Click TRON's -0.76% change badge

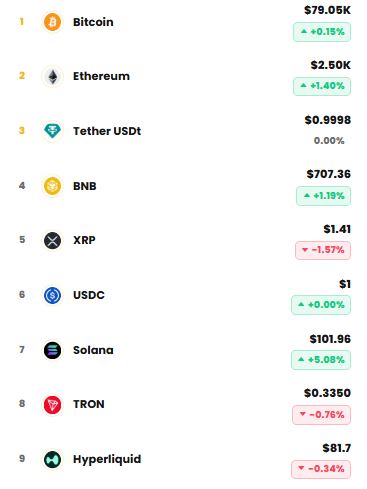point(321,415)
